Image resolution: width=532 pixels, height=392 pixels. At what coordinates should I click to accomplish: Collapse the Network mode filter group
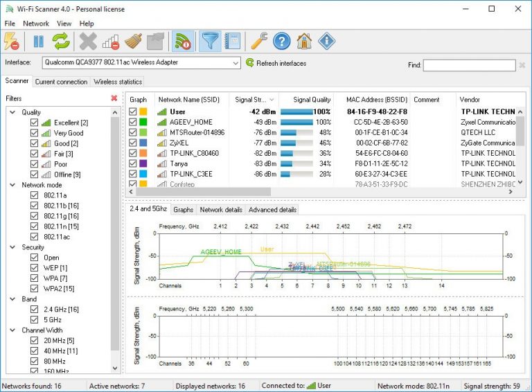pos(13,185)
